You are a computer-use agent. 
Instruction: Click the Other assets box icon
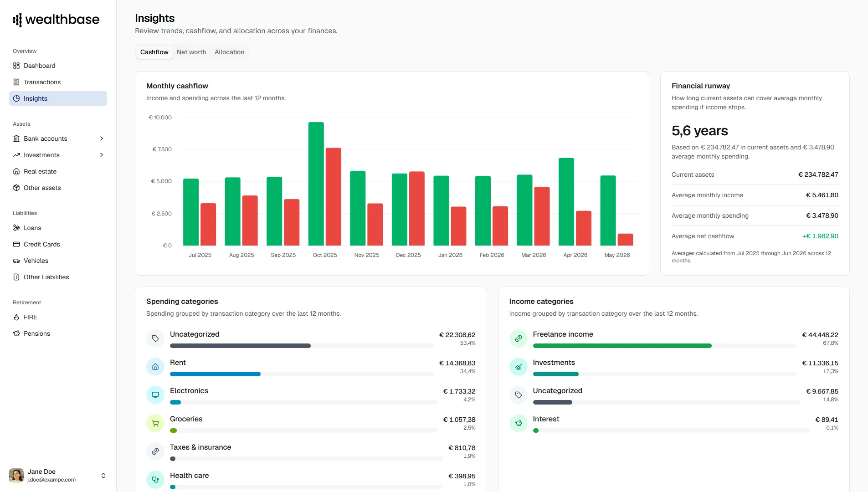[x=16, y=188]
